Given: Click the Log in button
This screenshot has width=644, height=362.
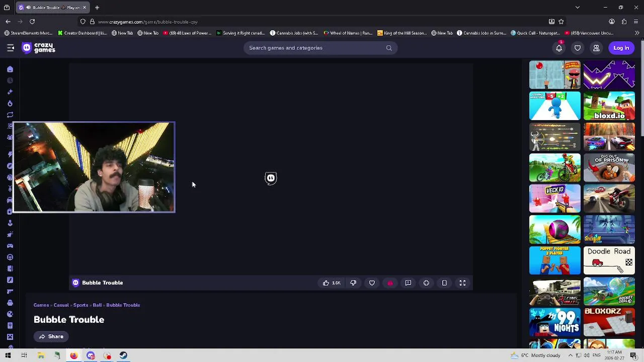Looking at the screenshot, I should click(621, 48).
